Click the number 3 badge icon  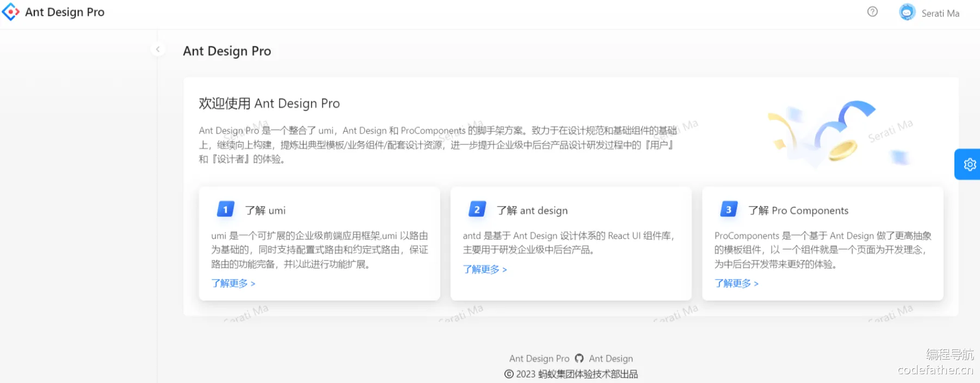(x=729, y=209)
